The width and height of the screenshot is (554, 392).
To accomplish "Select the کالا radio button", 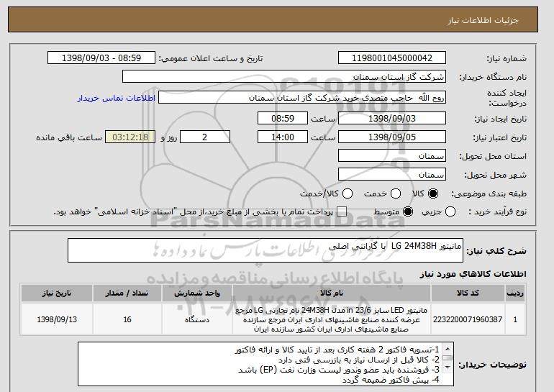I will click(x=433, y=193).
